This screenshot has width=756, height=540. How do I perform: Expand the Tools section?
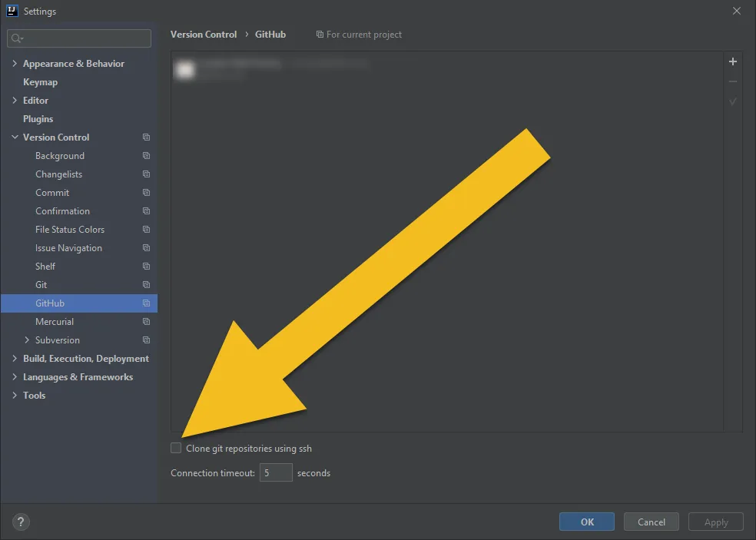pyautogui.click(x=15, y=396)
